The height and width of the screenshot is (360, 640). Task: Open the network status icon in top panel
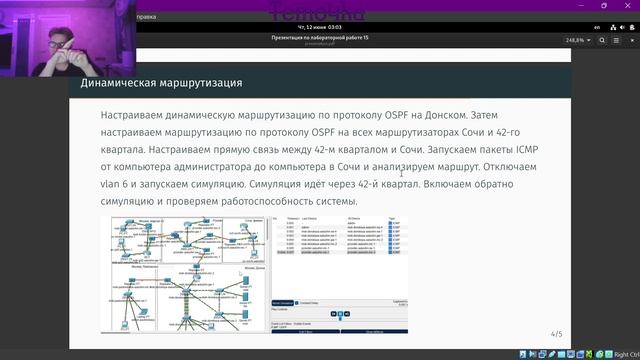pyautogui.click(x=613, y=27)
